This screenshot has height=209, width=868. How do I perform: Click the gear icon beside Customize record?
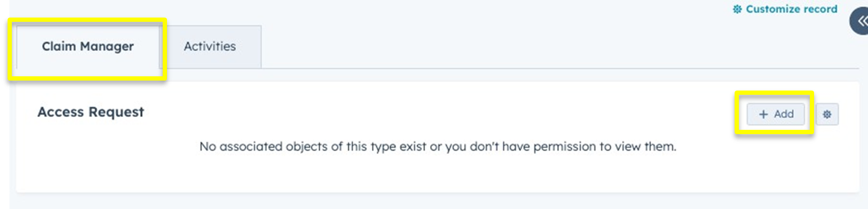(x=737, y=9)
